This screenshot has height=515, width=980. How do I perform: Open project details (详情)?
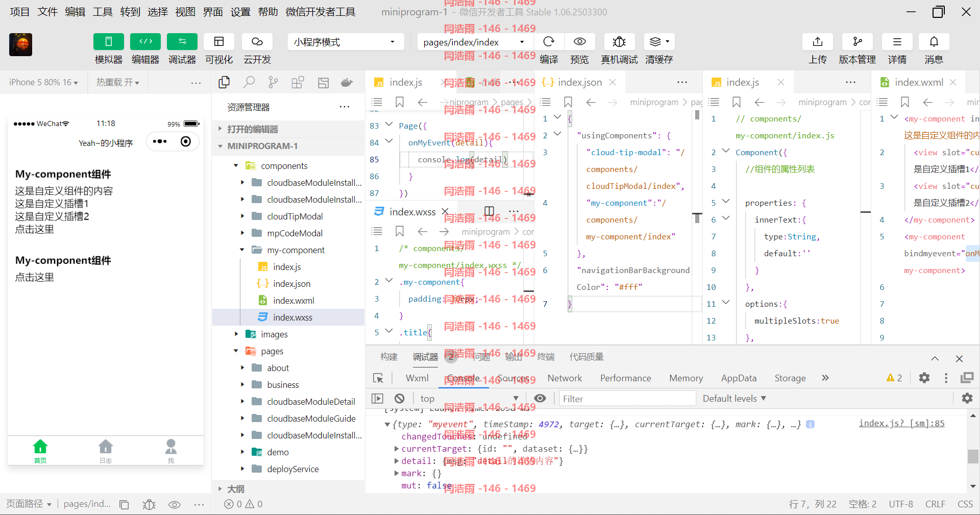point(897,41)
